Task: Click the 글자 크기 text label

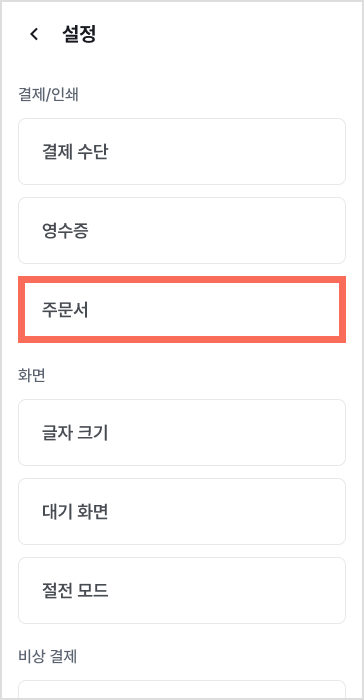Action: pos(75,433)
